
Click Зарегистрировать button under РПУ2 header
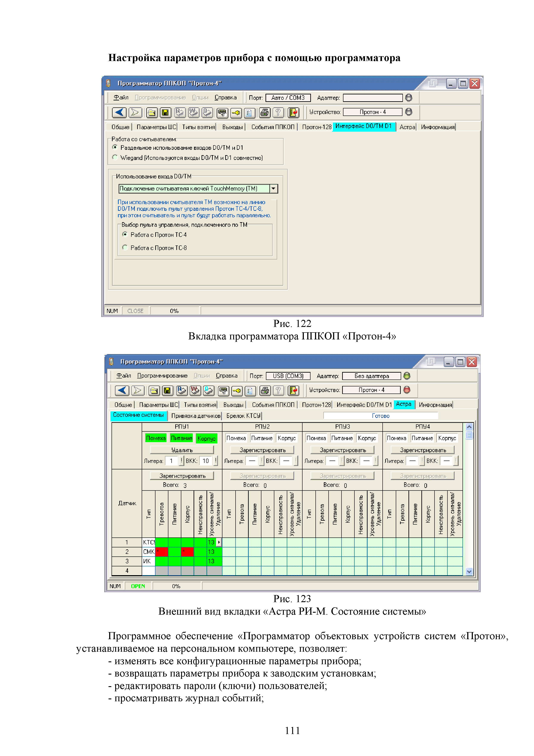(x=262, y=450)
